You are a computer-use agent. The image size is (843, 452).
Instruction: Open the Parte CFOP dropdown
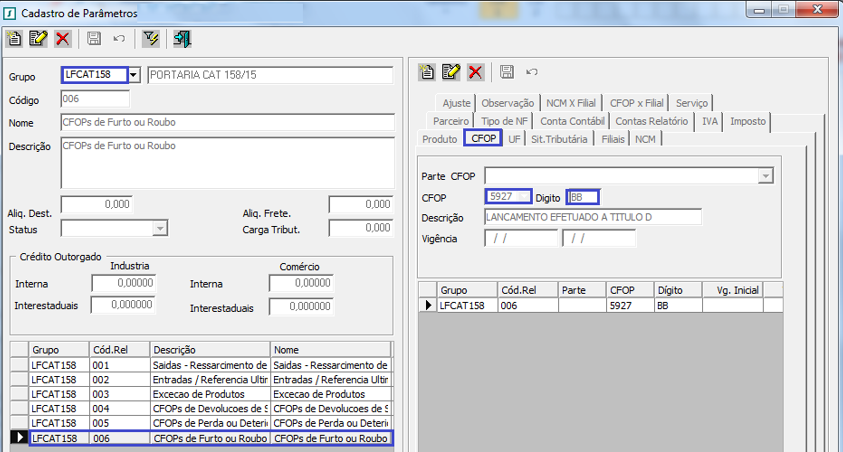[x=766, y=176]
